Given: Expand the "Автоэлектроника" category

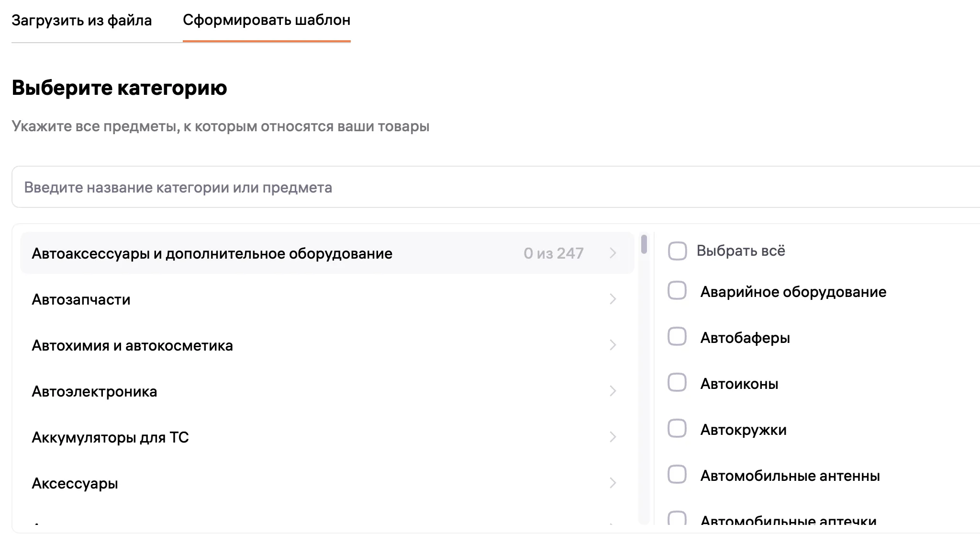Looking at the screenshot, I should click(613, 391).
